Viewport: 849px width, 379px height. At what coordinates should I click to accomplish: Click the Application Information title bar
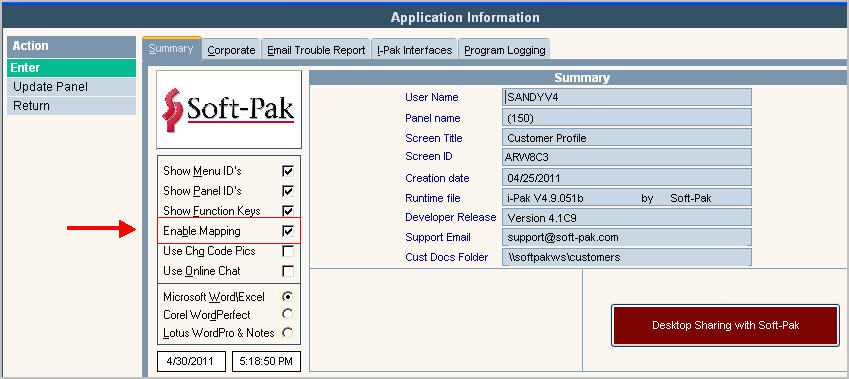pyautogui.click(x=424, y=17)
